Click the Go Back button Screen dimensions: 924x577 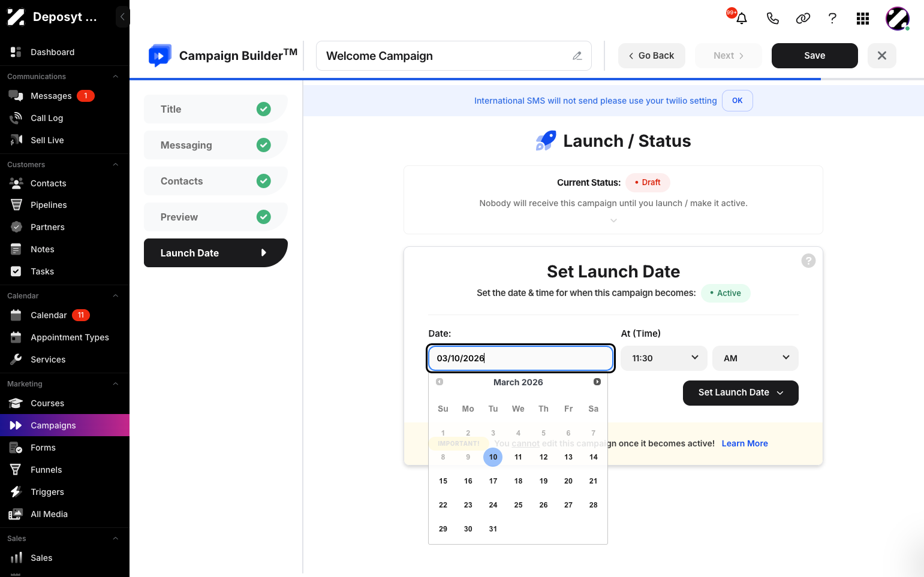point(652,56)
